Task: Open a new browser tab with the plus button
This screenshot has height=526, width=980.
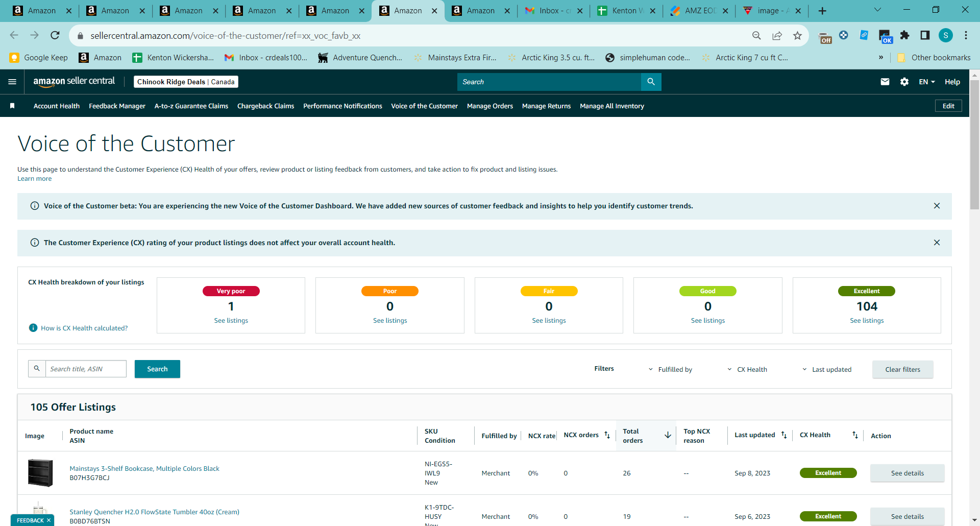Action: pos(822,11)
